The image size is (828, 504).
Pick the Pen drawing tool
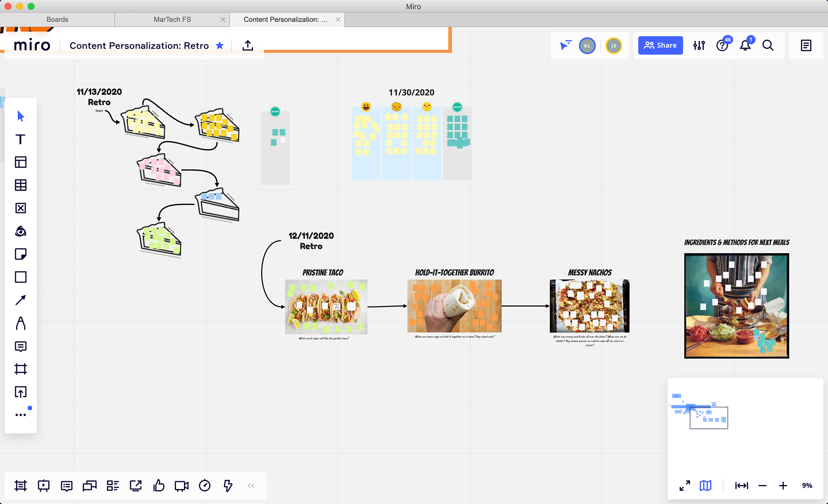click(20, 323)
